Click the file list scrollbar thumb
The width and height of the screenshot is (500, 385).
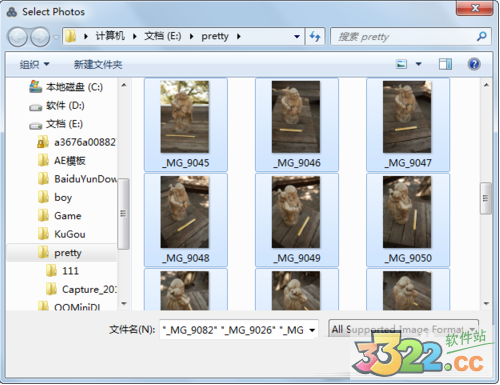point(486,198)
